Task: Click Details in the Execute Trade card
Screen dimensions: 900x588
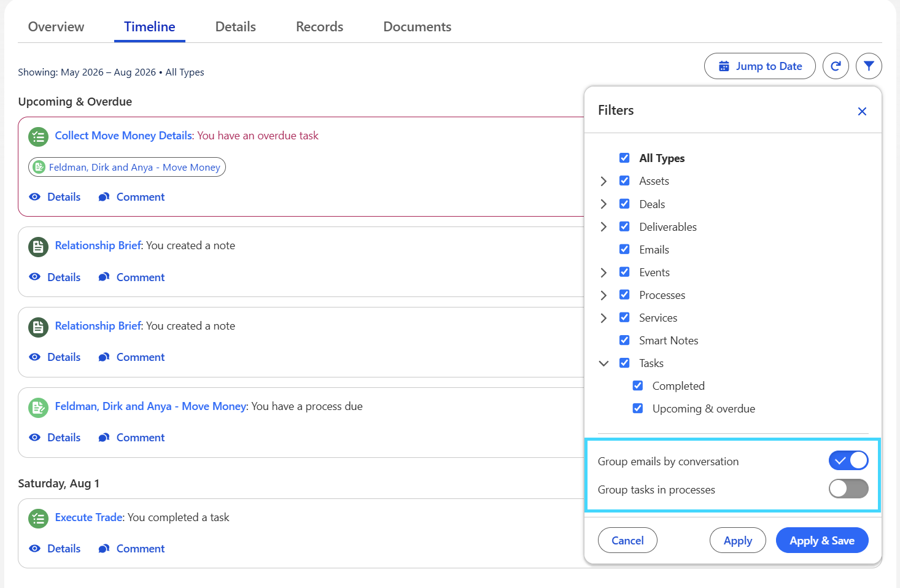Action: coord(55,549)
